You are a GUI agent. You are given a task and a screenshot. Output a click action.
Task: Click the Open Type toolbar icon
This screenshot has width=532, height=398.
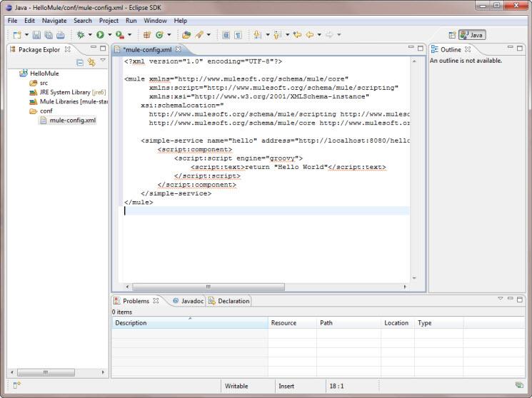tap(186, 34)
